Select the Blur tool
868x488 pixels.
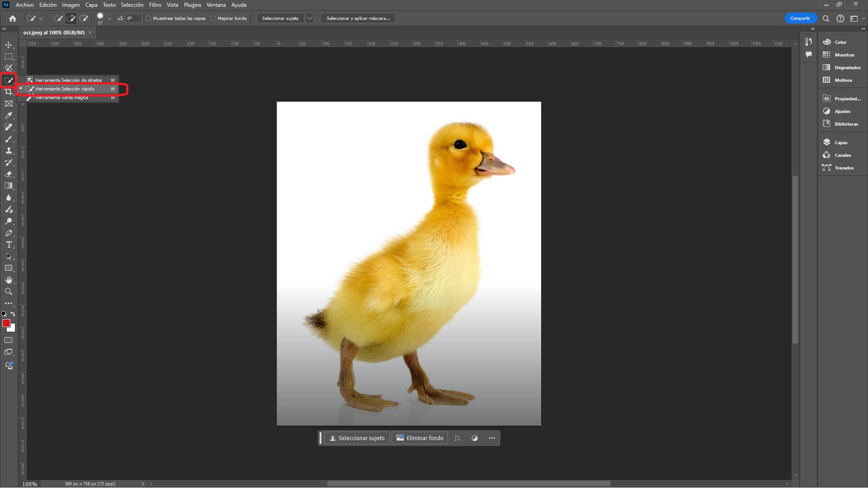click(9, 197)
